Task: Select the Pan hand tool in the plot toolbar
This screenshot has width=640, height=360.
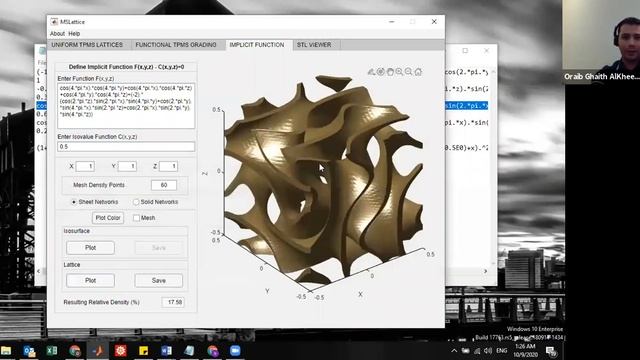Action: (390, 72)
